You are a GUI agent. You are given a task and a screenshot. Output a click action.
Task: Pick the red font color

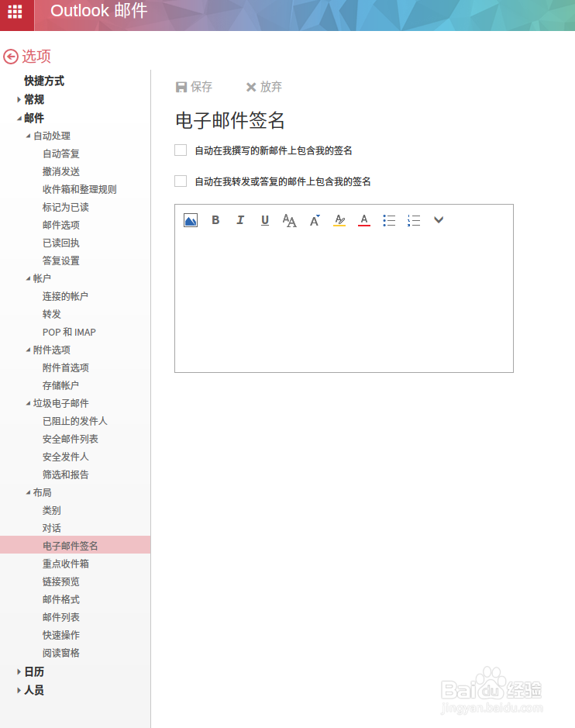364,220
